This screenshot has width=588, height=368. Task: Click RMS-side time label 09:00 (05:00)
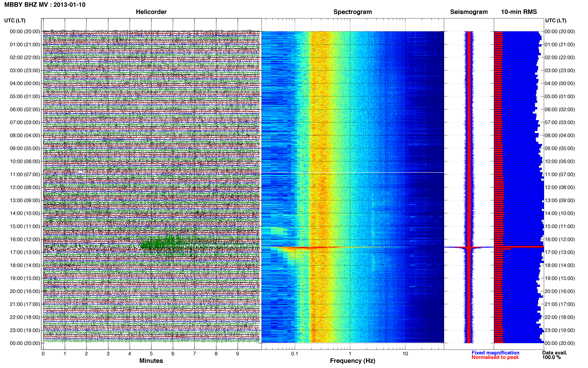point(560,148)
